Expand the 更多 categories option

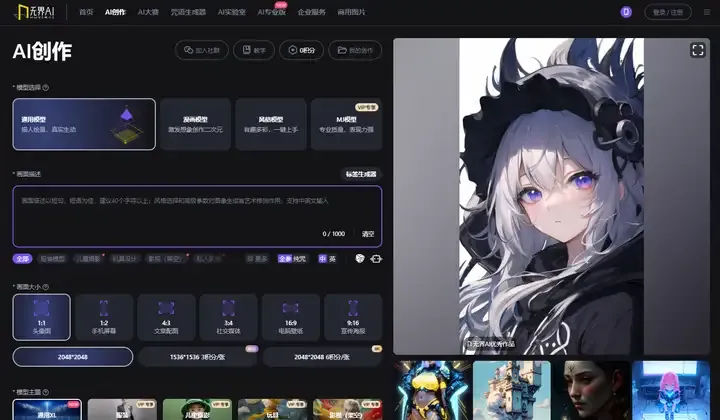tap(257, 258)
